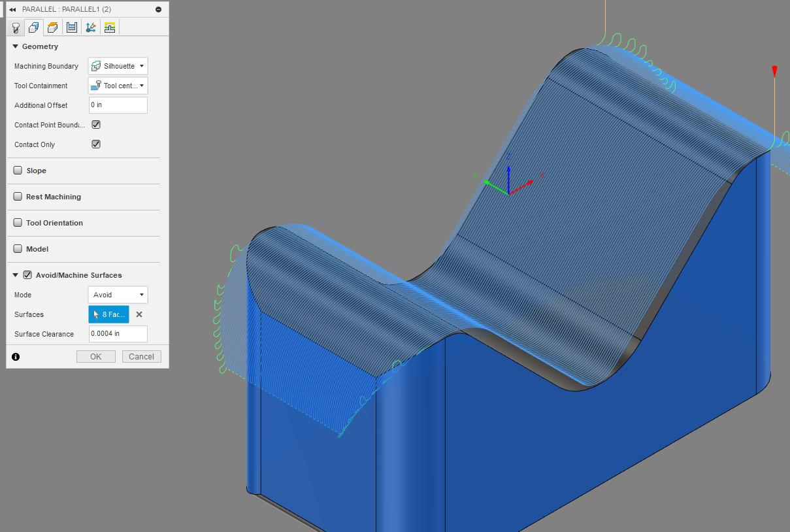Image resolution: width=790 pixels, height=532 pixels.
Task: Click Cancel to dismiss the dialog
Action: 141,356
